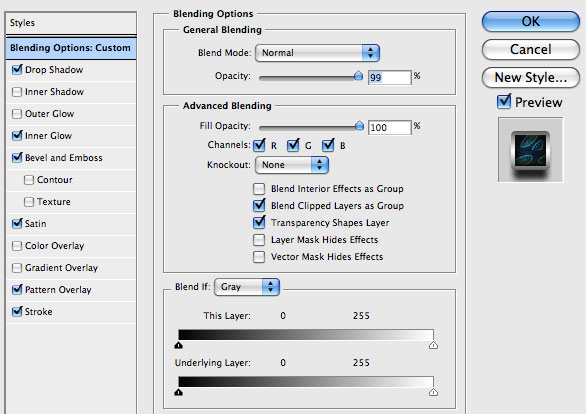Open the Knockout dropdown set to None
586x414 pixels.
(292, 165)
